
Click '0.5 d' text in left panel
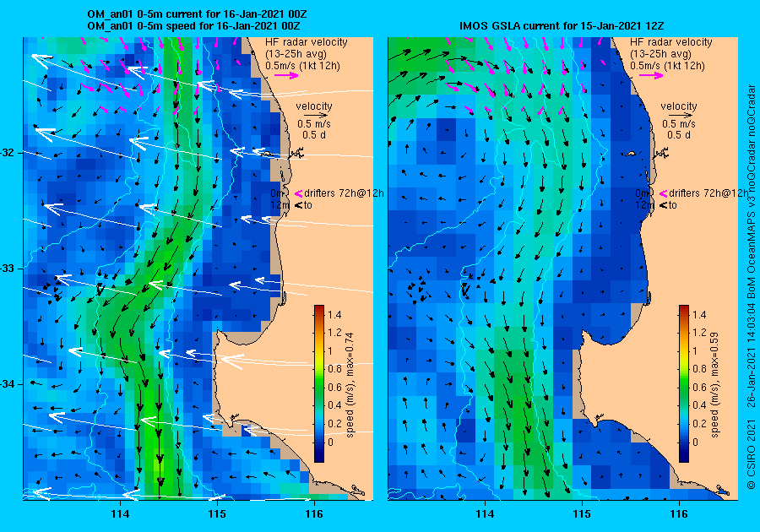point(314,135)
